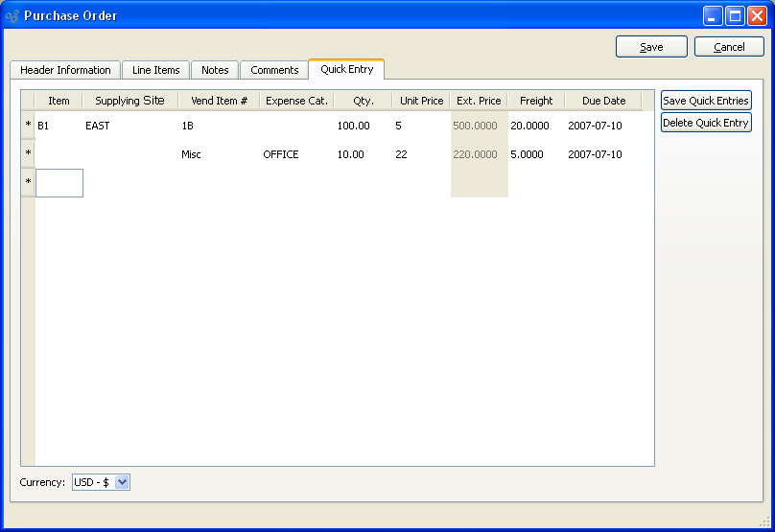
Task: Select the 5.0000 freight cell
Action: 536,154
